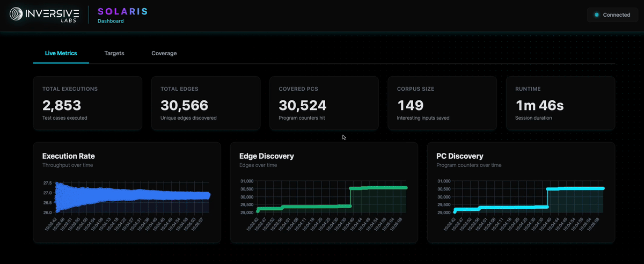Open the Live Metrics tab
Screen dimensions: 644x264
point(61,54)
